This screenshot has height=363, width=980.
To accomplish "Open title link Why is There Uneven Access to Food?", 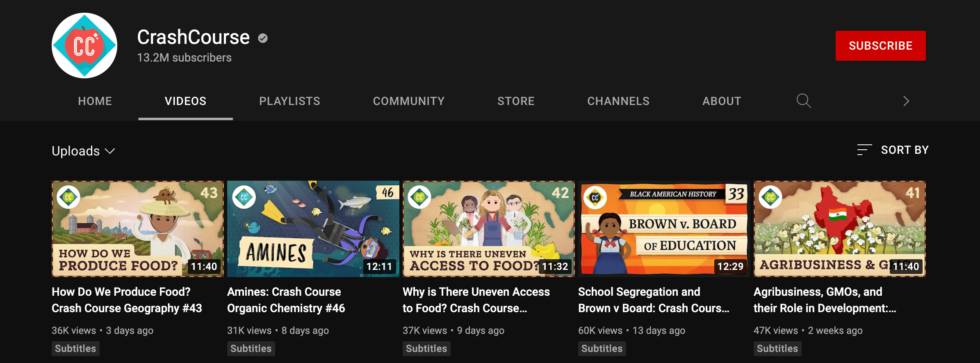I will [x=476, y=300].
